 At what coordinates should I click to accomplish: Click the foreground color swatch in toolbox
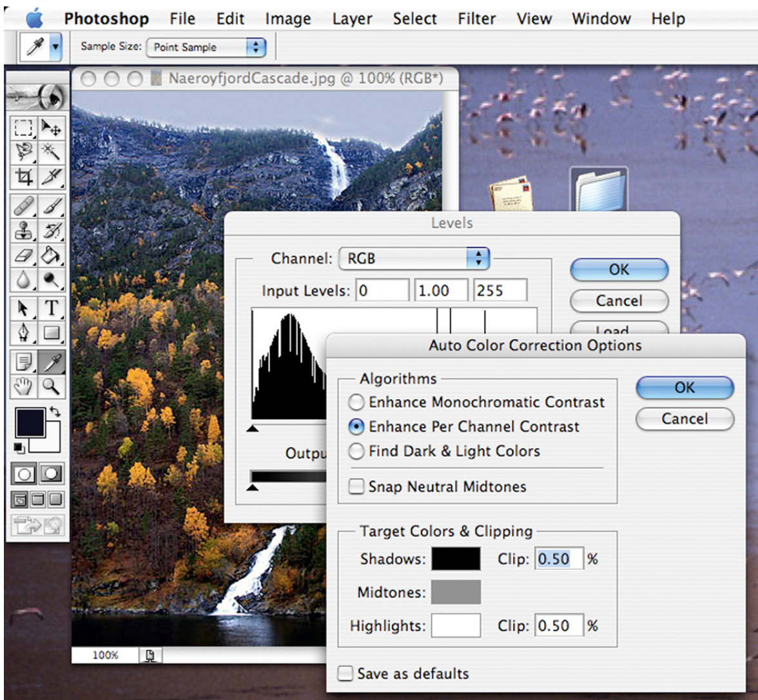pyautogui.click(x=30, y=422)
